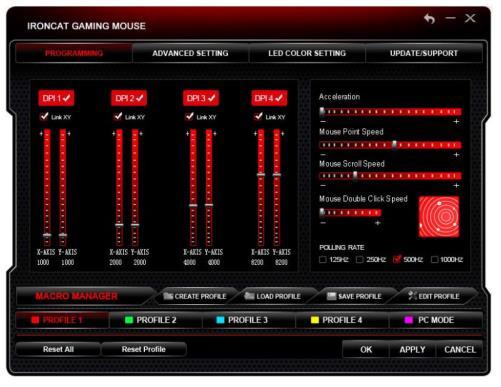Click the minus under Acceleration slider

click(x=323, y=122)
